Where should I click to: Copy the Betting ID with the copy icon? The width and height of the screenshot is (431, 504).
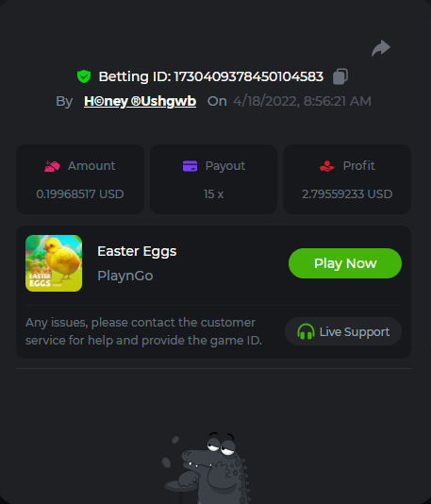340,76
